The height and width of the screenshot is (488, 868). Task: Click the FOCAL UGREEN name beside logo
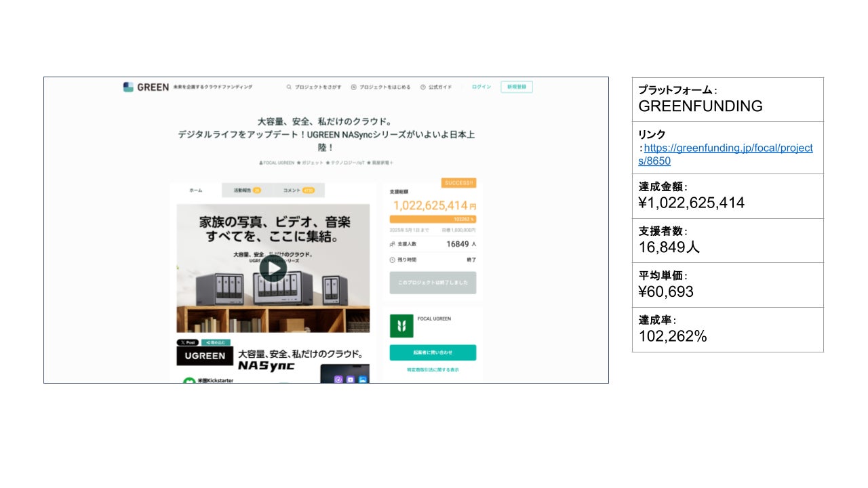434,319
